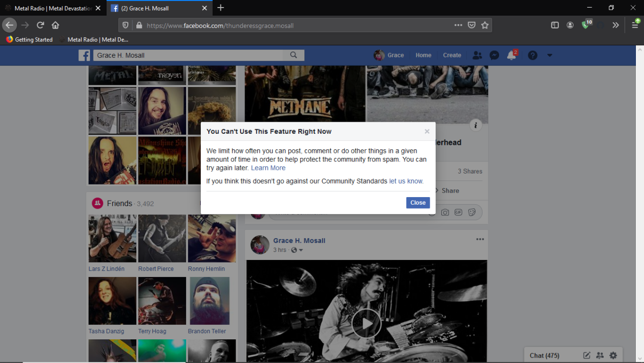Click the new message compose icon in chat bar
Screen dimensions: 644x363
tap(587, 355)
